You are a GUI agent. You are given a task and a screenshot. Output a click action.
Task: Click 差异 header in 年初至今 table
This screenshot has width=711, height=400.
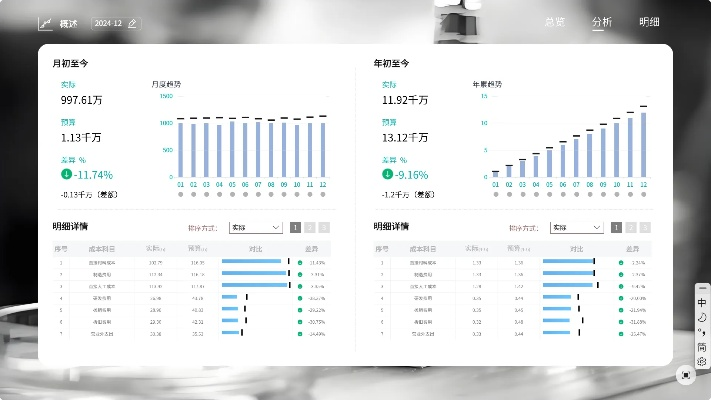pyautogui.click(x=633, y=249)
